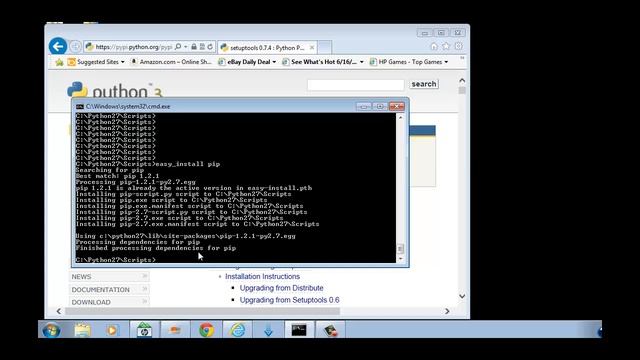Expand the eBay Daily Deal dropdown

[x=274, y=62]
